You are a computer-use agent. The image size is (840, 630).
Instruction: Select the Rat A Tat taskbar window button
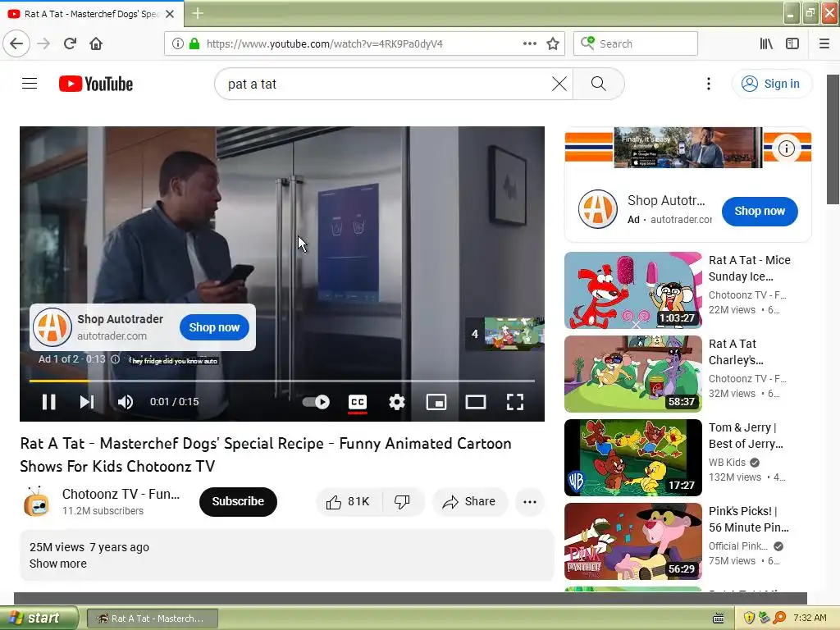[x=152, y=619]
